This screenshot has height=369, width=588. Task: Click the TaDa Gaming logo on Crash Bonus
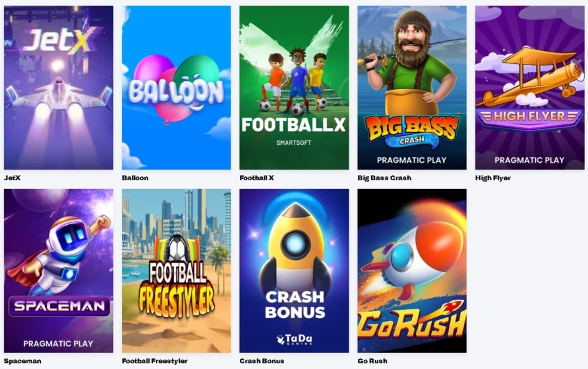coord(295,339)
